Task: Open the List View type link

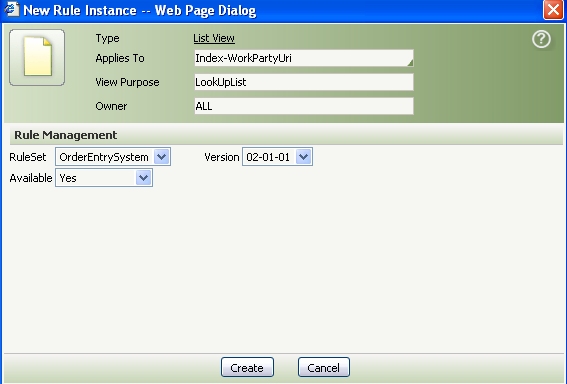Action: [214, 38]
